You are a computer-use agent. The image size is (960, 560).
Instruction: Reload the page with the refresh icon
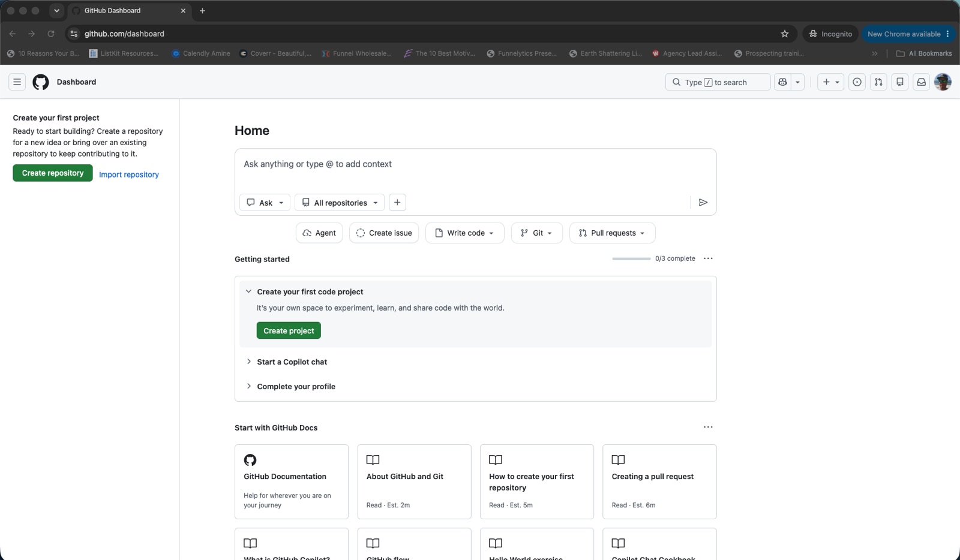(x=51, y=34)
